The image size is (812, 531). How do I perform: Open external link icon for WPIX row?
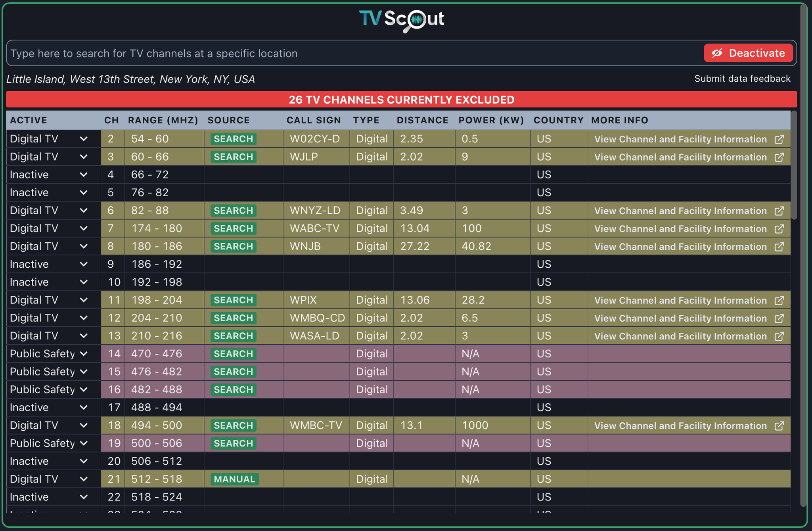click(x=779, y=301)
